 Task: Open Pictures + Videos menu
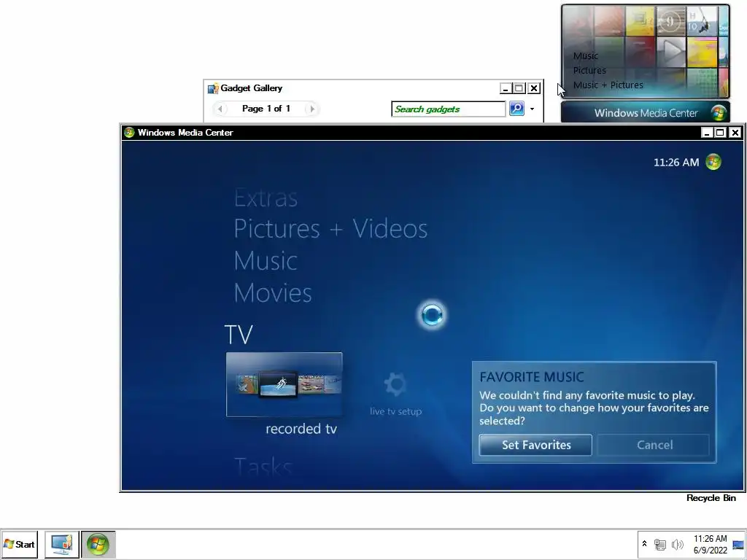coord(330,228)
